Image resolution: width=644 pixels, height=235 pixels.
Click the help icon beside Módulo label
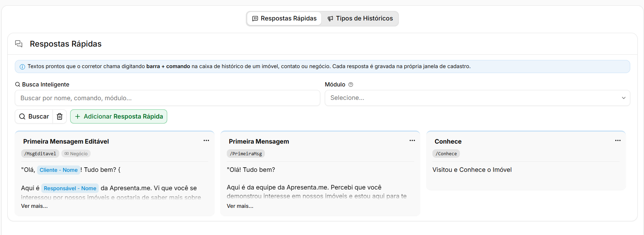pyautogui.click(x=351, y=85)
